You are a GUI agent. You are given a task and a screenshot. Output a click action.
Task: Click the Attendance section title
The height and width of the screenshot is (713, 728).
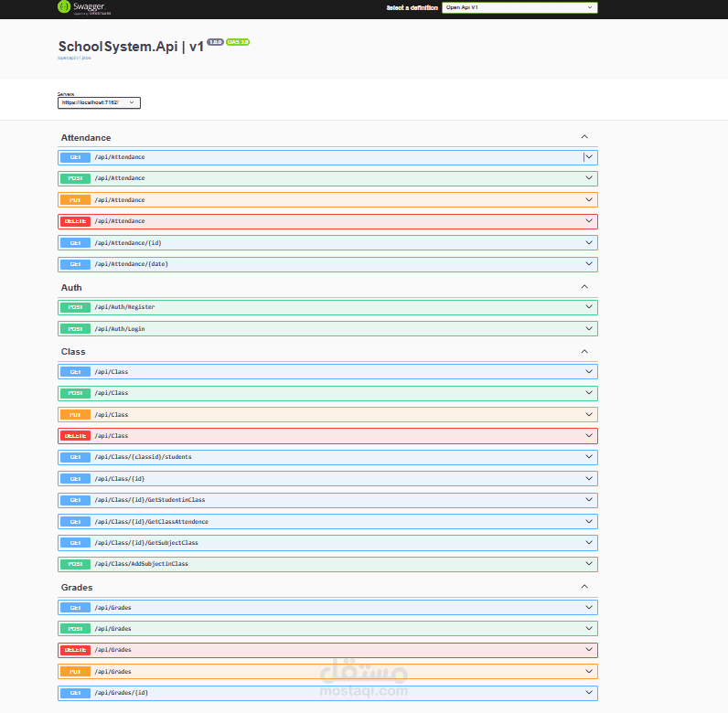pos(86,138)
